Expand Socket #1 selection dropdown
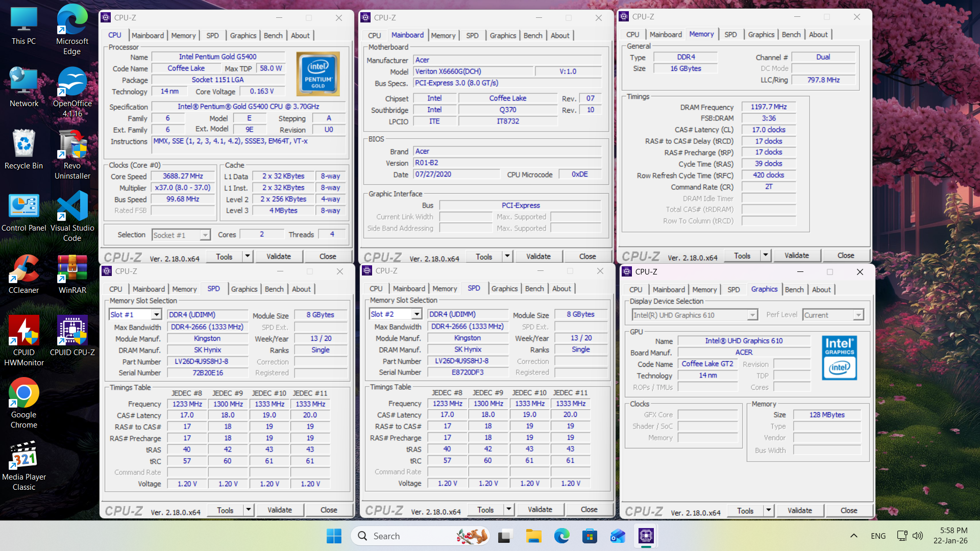Viewport: 980px width, 551px height. [205, 235]
